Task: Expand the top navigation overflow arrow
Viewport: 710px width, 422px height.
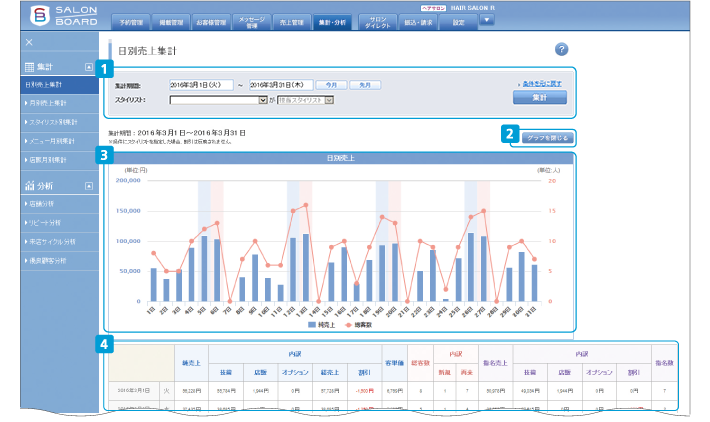Action: click(487, 19)
